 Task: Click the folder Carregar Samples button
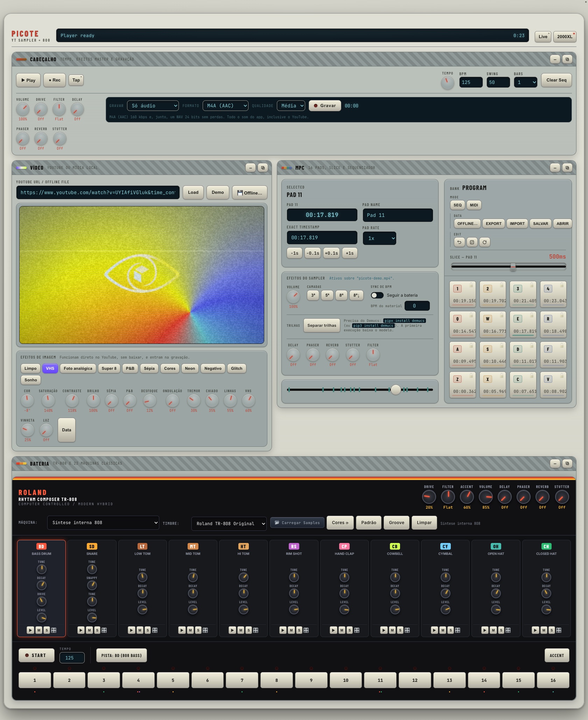point(297,523)
